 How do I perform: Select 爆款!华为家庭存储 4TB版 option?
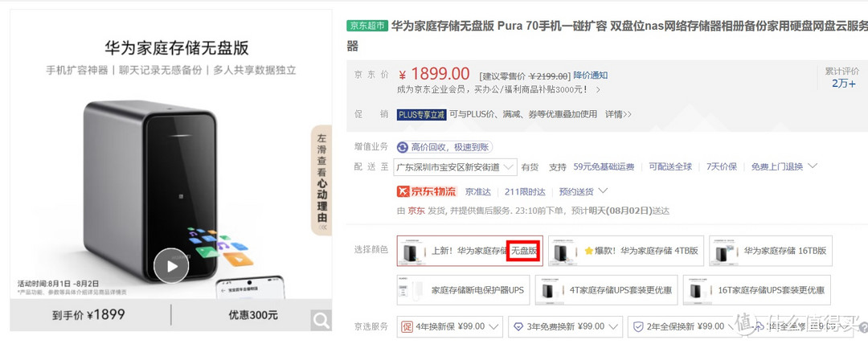pyautogui.click(x=626, y=251)
